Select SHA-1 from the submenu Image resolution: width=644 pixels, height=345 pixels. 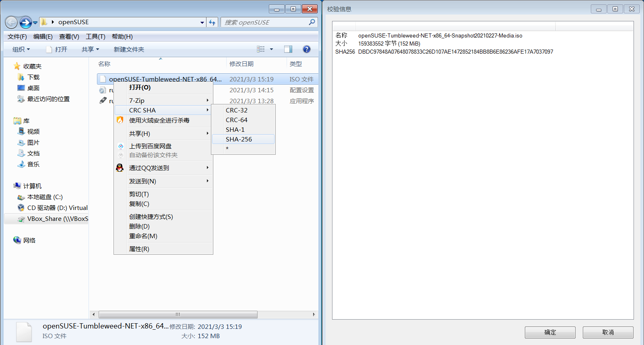243,129
